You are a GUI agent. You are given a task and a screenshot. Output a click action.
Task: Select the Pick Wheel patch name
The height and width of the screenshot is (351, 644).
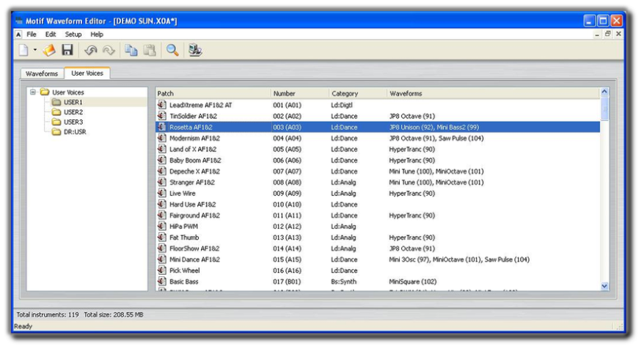coord(184,270)
